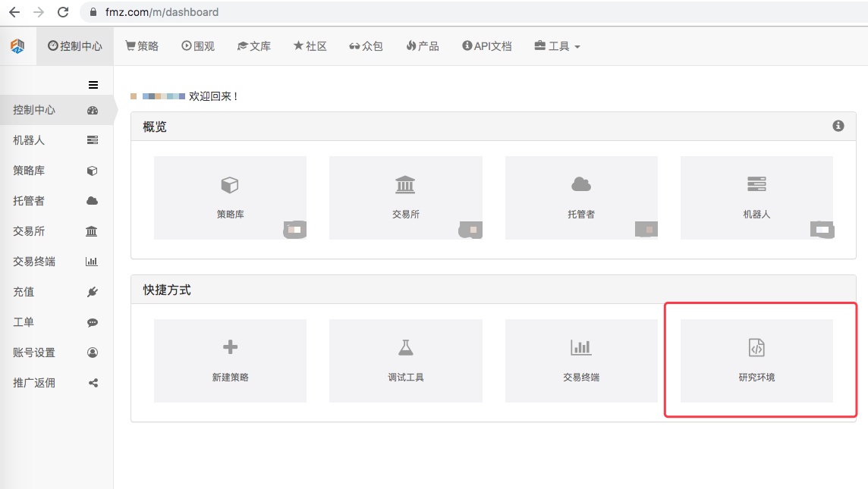Image resolution: width=868 pixels, height=489 pixels.
Task: Open 账号设置 in the sidebar
Action: (34, 353)
